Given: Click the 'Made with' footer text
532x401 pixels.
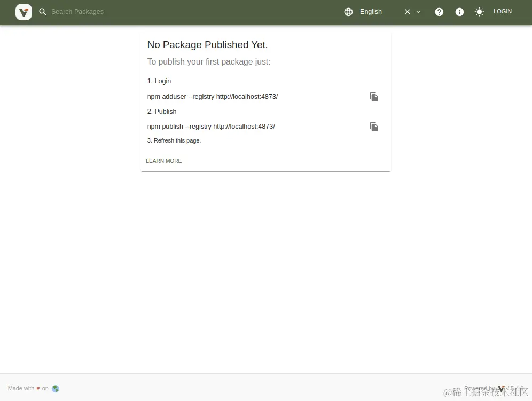Looking at the screenshot, I should (21, 388).
